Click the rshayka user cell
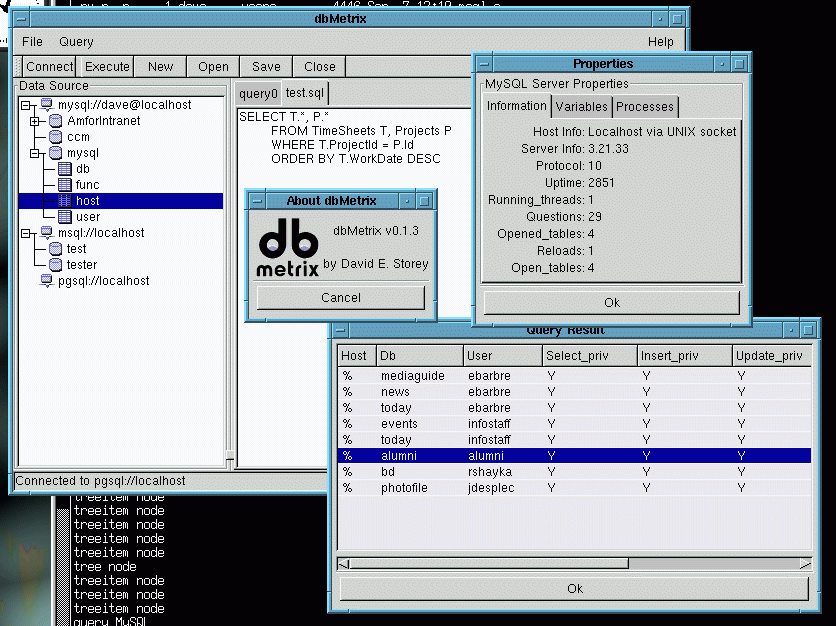 [490, 472]
